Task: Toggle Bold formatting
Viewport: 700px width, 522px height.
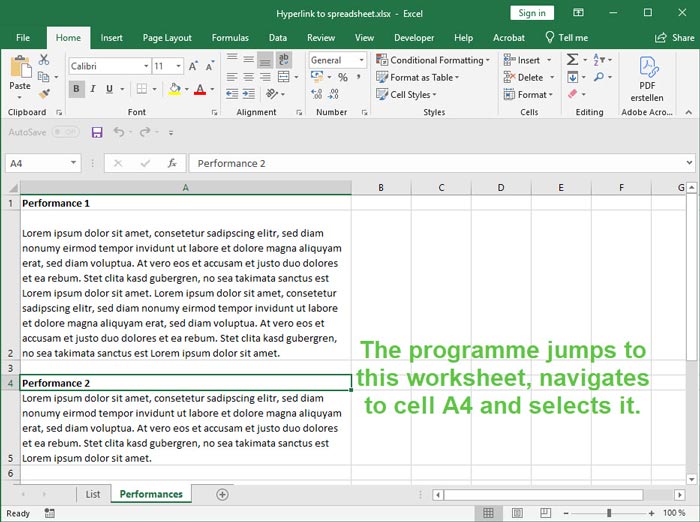Action: pyautogui.click(x=76, y=89)
